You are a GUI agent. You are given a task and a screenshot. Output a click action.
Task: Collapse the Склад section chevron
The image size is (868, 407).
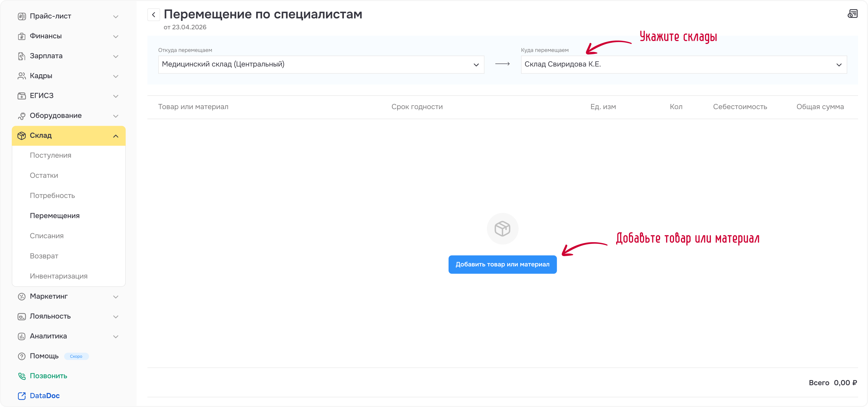coord(116,136)
